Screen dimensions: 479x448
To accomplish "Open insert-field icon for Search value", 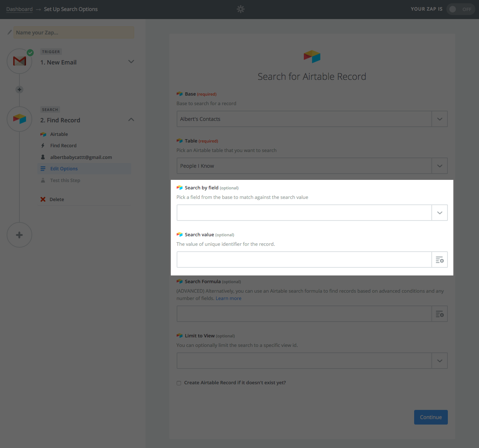I will (439, 260).
